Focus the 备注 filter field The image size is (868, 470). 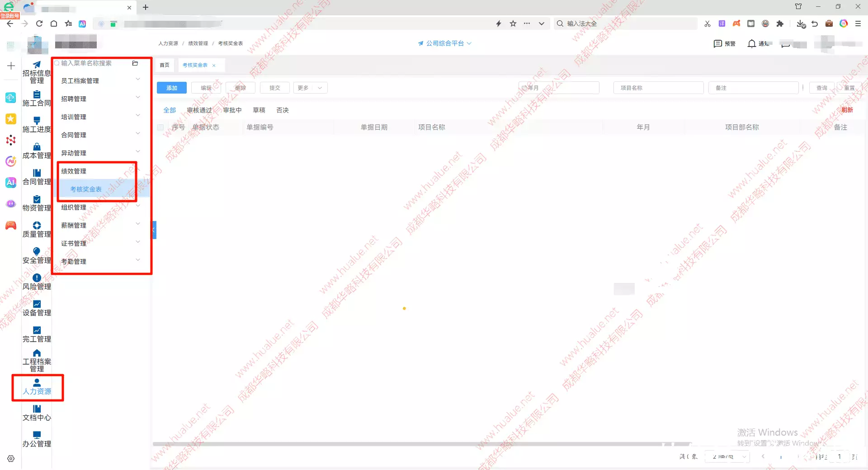coord(753,88)
